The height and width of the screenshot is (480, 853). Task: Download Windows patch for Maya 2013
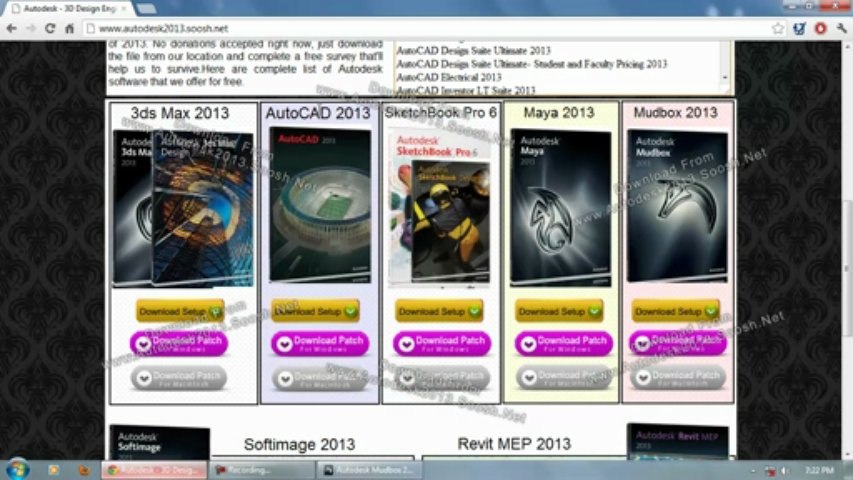pyautogui.click(x=564, y=343)
